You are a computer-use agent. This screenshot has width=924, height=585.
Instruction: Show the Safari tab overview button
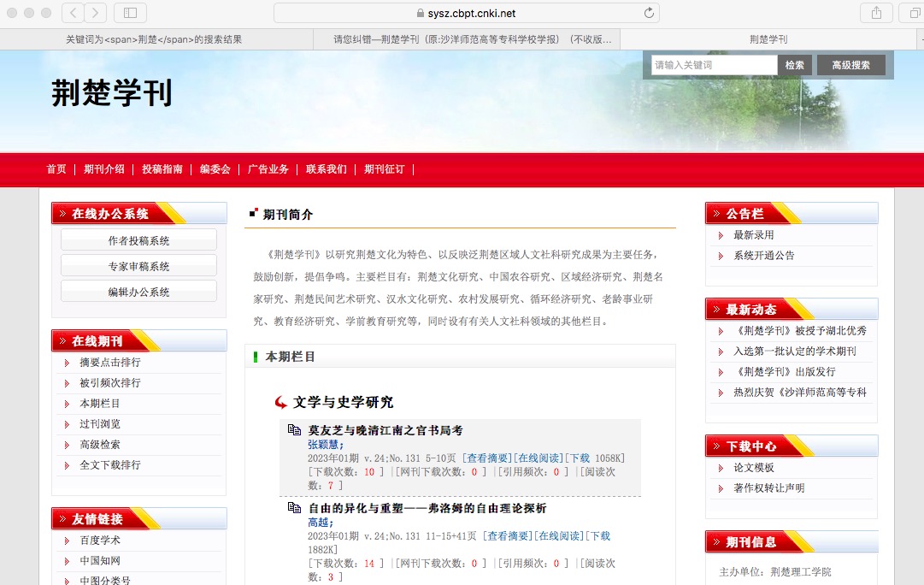(914, 13)
